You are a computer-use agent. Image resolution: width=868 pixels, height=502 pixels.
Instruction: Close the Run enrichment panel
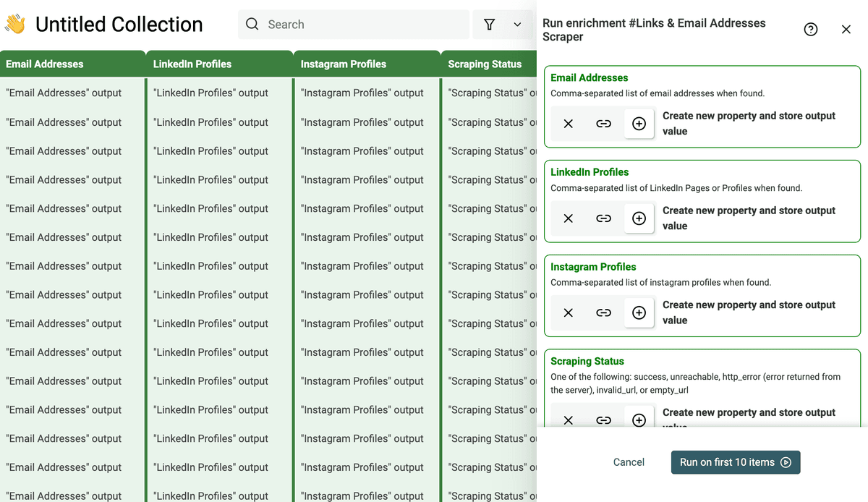tap(846, 30)
